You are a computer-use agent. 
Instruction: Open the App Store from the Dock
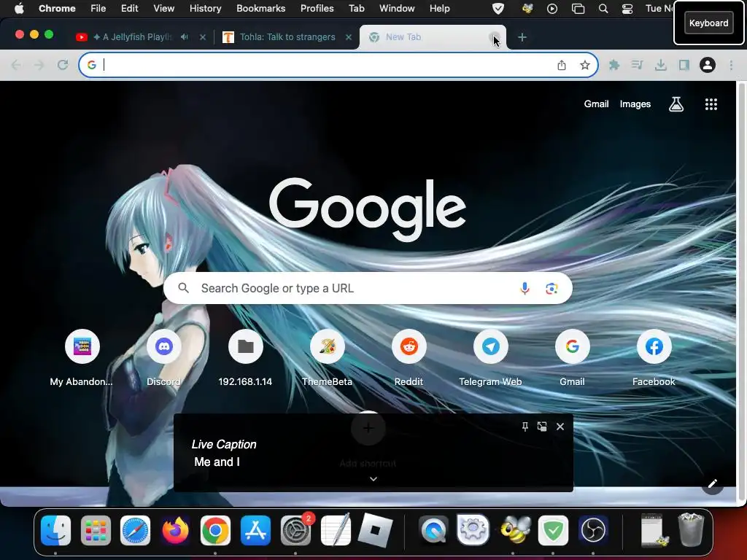[255, 530]
